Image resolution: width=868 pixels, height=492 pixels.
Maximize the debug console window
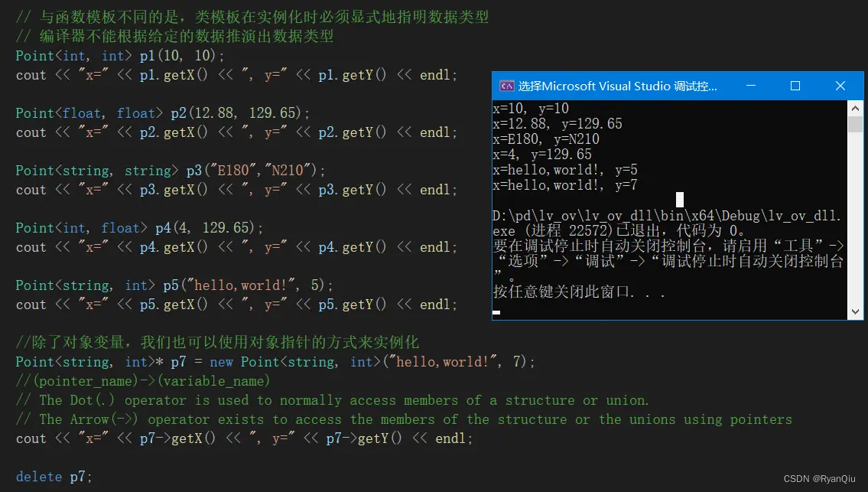(795, 86)
